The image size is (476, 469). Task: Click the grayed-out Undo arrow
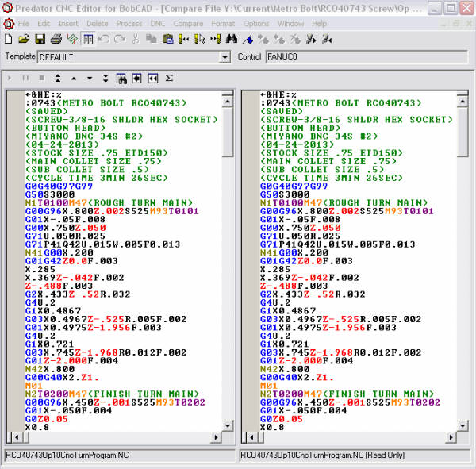pos(104,39)
